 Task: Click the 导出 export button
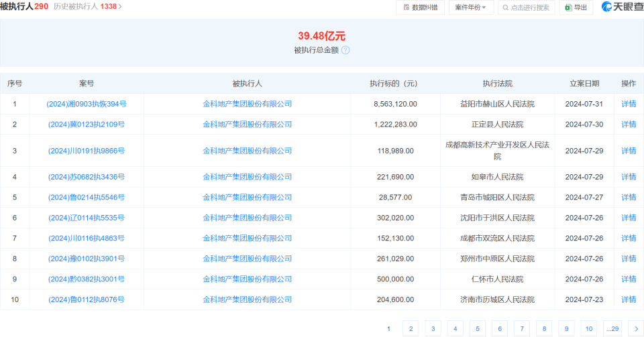[576, 7]
